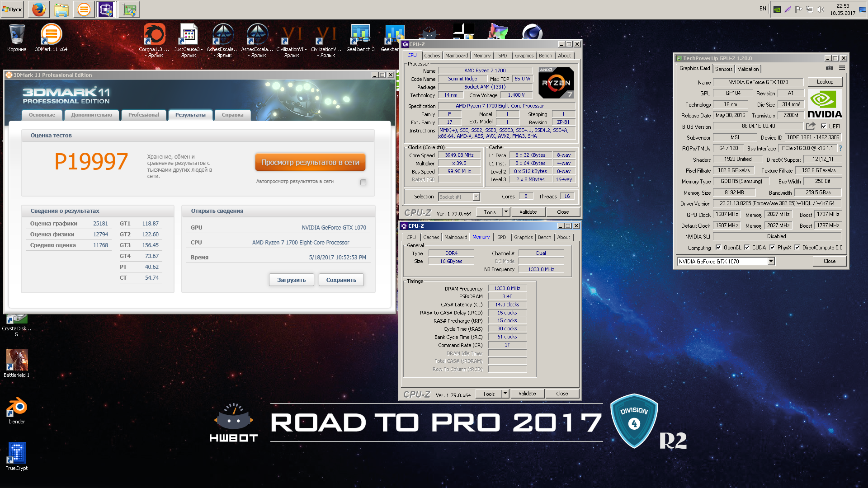
Task: Click Tools button in the CPU tab CPU-Z window
Action: point(490,212)
